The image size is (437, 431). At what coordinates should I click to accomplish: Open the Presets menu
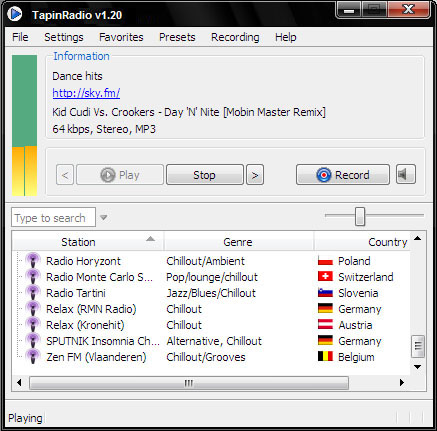point(177,37)
